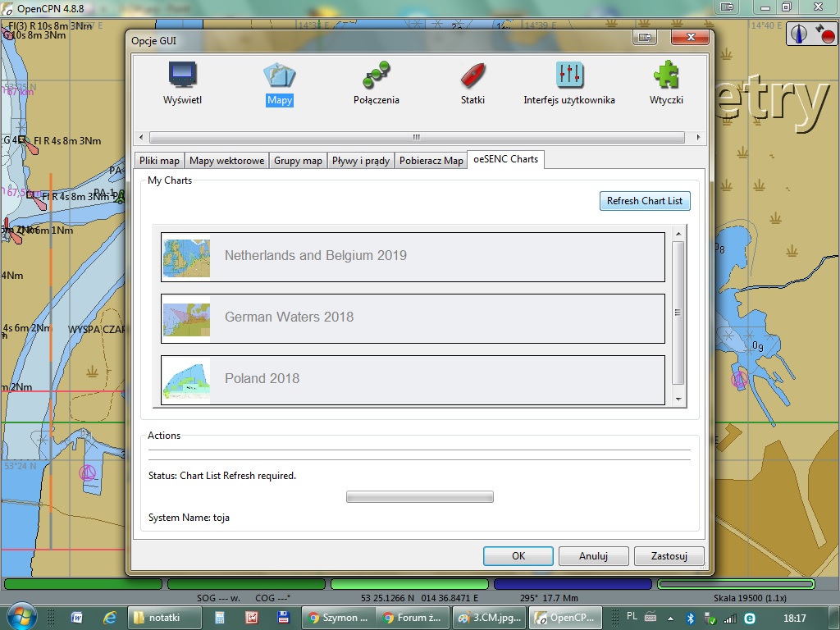This screenshot has width=840, height=630.
Task: Show hidden system tray icons
Action: [x=671, y=619]
